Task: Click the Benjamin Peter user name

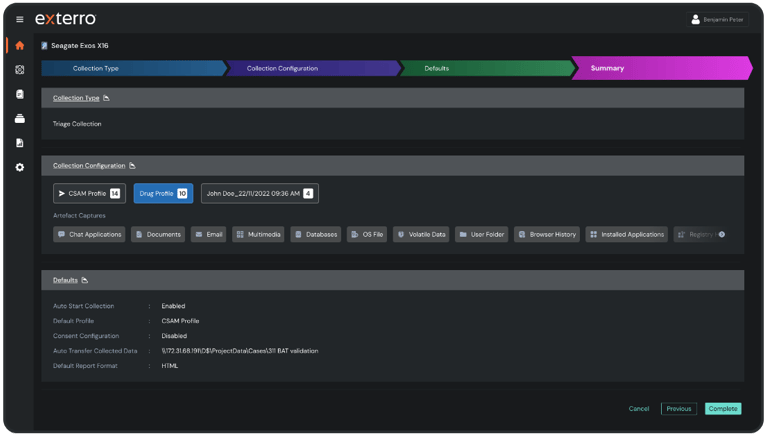Action: click(x=723, y=20)
